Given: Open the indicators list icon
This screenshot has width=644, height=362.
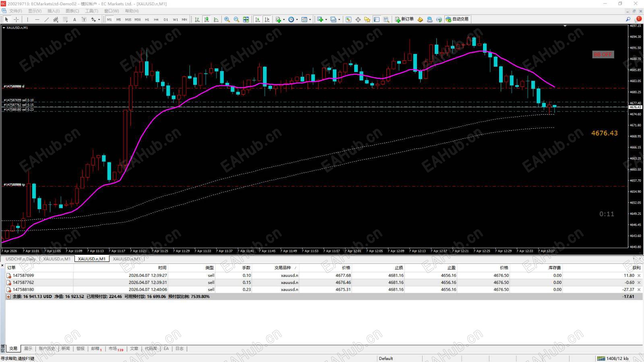Looking at the screenshot, I should [x=278, y=19].
